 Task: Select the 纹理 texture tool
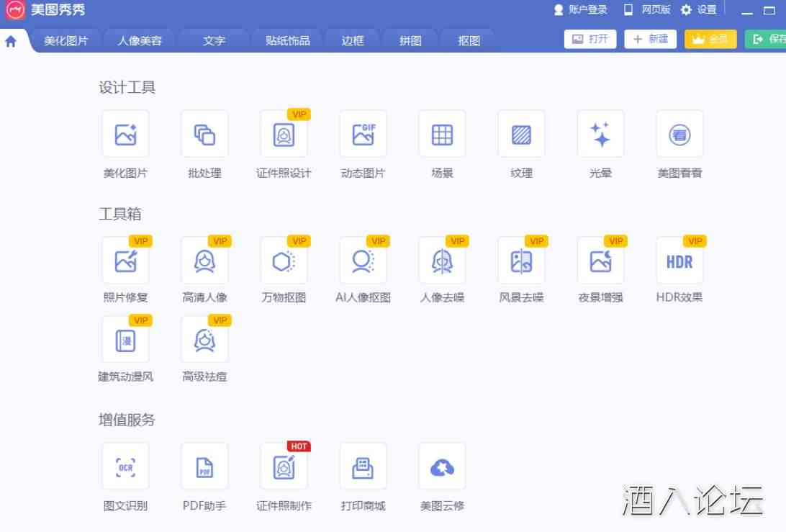(x=521, y=135)
